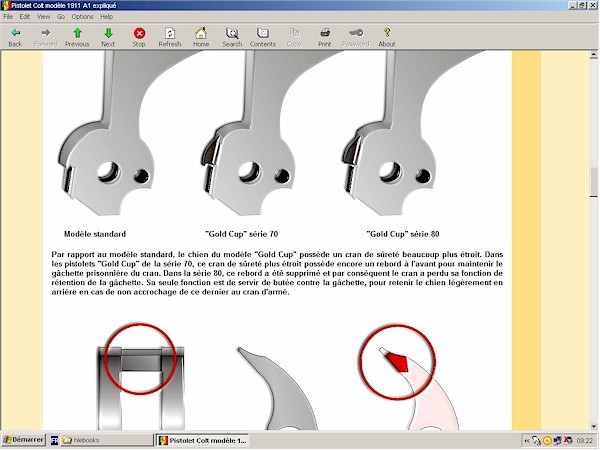600x450 pixels.
Task: Click the "Modèle standard" caption
Action: point(95,234)
